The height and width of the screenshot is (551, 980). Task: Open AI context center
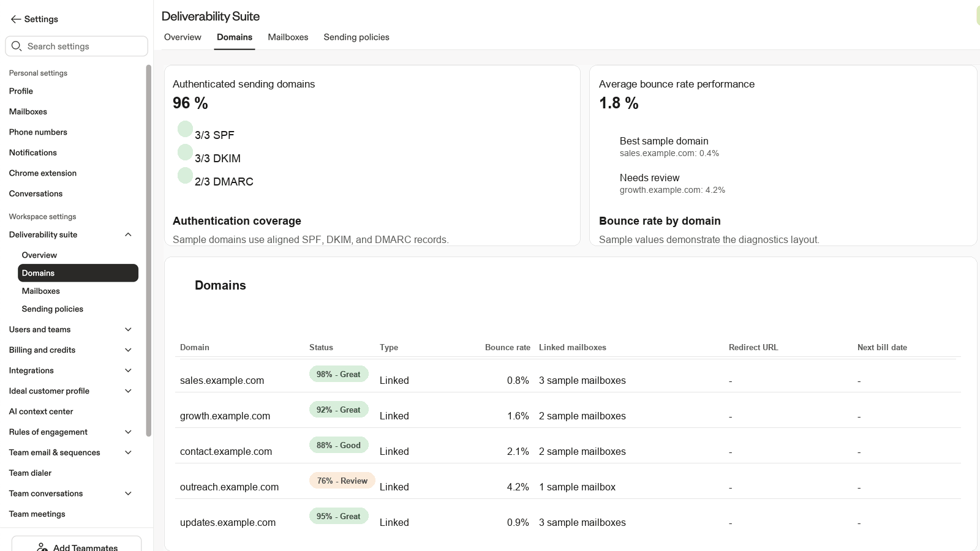tap(41, 411)
